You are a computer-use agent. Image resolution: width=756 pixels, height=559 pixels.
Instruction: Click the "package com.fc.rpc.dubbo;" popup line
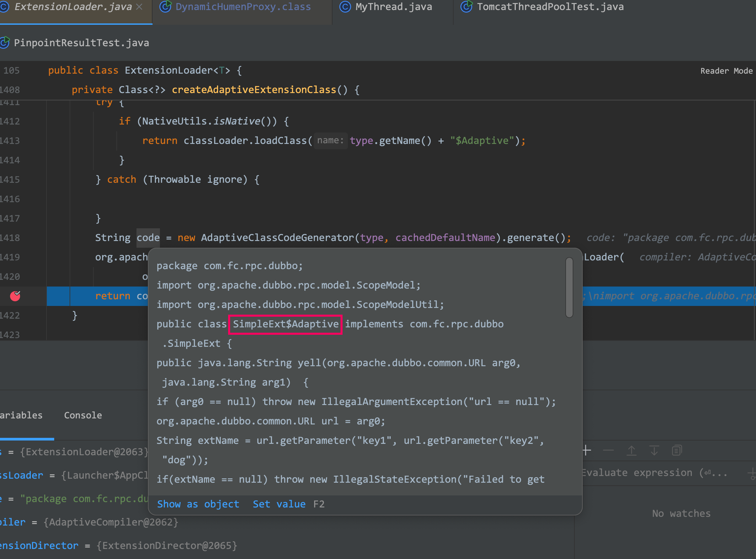pyautogui.click(x=229, y=266)
